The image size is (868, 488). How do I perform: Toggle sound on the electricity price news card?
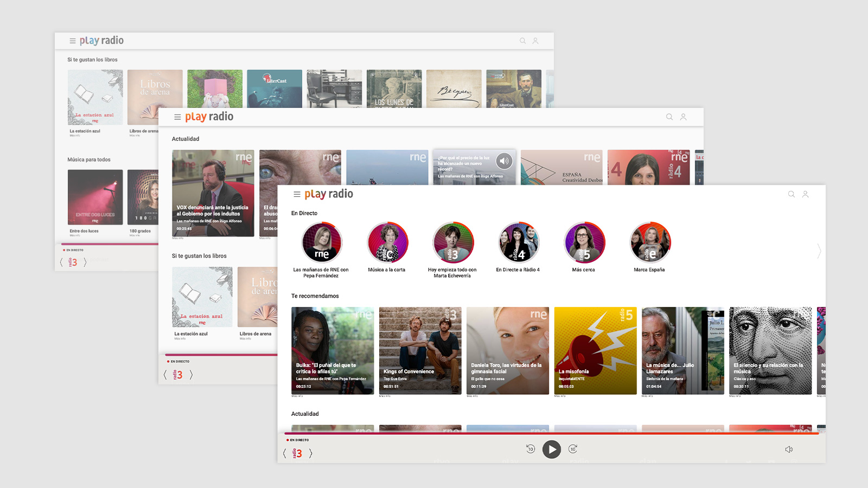click(505, 161)
